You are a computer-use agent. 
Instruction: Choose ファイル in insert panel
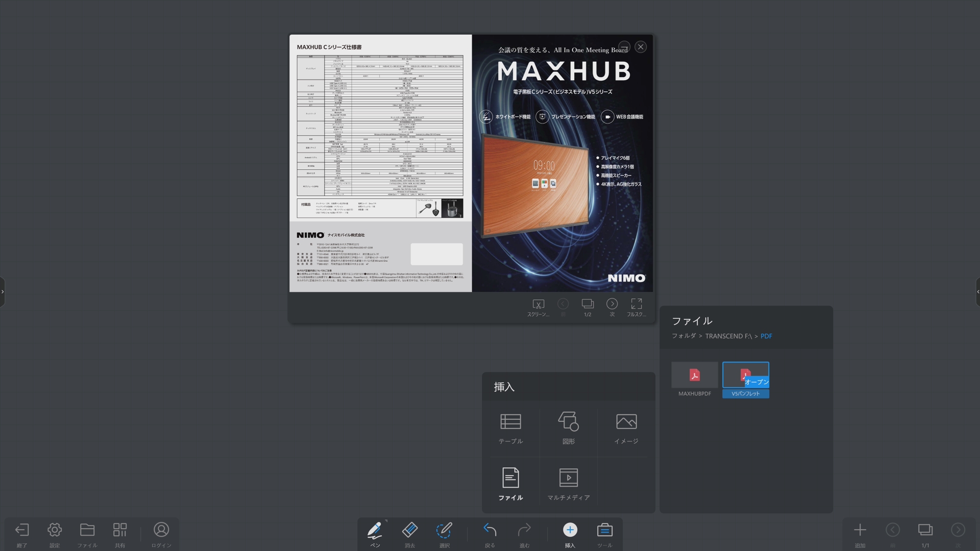[x=511, y=484]
